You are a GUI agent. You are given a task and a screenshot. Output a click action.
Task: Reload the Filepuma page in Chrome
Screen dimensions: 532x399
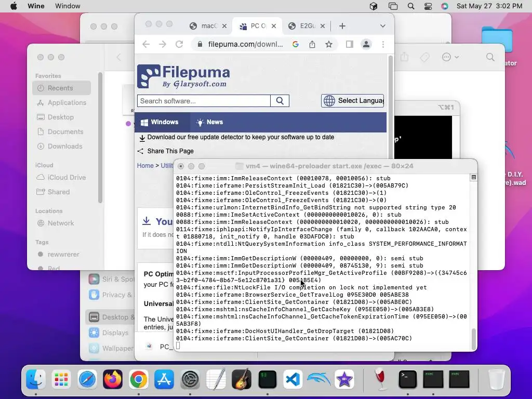[x=179, y=44]
